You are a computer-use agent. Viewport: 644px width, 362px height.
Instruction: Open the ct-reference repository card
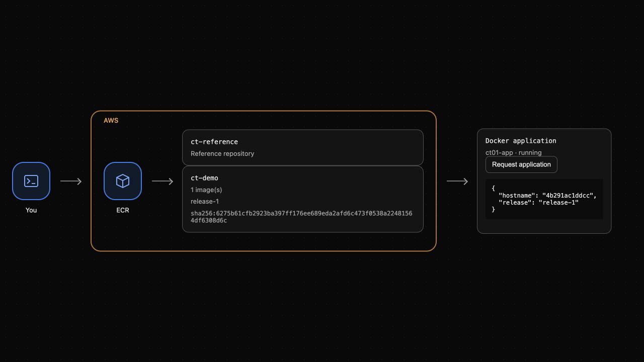click(x=303, y=147)
